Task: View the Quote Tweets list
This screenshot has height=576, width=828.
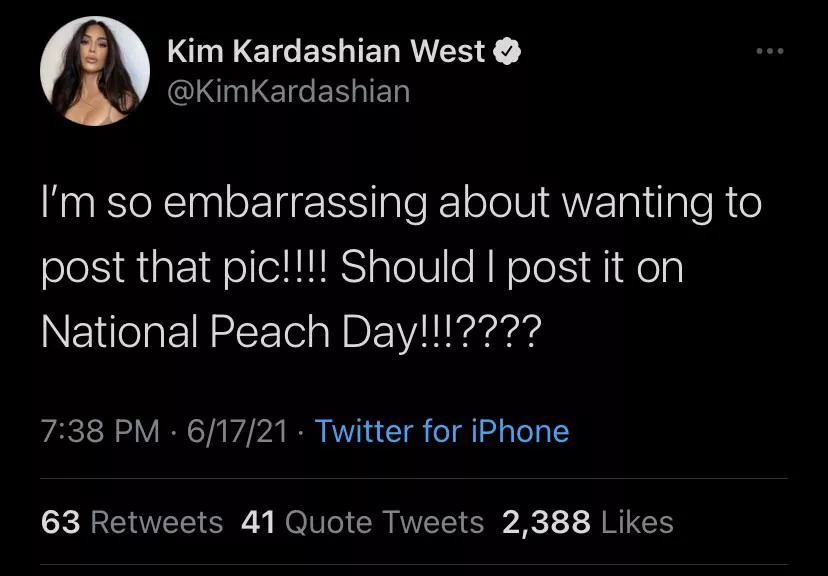Action: 385,522
